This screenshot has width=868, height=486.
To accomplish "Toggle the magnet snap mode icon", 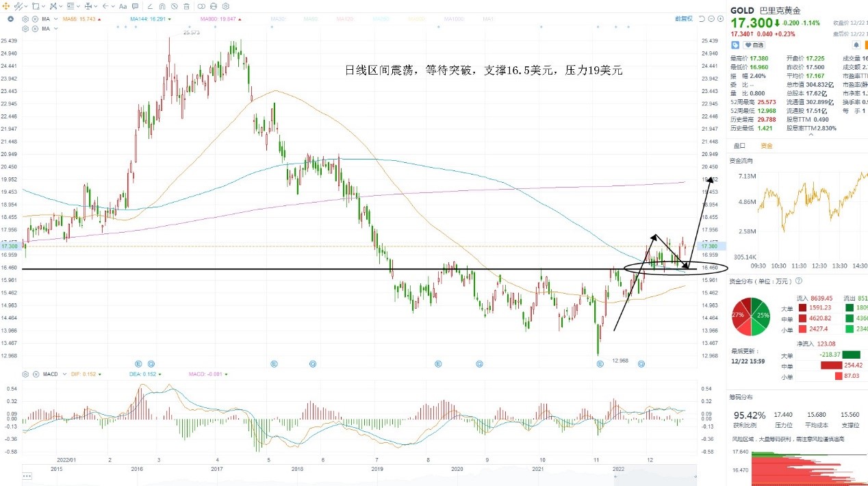I will tap(162, 6).
